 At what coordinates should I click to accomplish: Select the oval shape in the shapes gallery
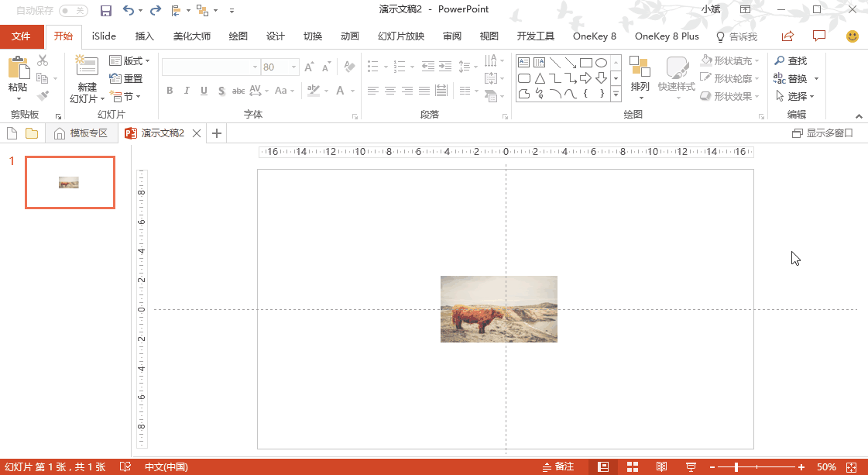601,63
